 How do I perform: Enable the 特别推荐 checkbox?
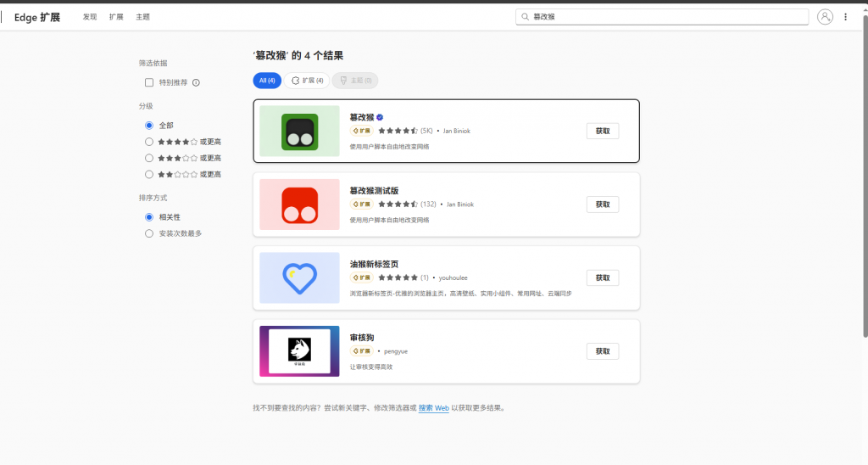coord(149,82)
